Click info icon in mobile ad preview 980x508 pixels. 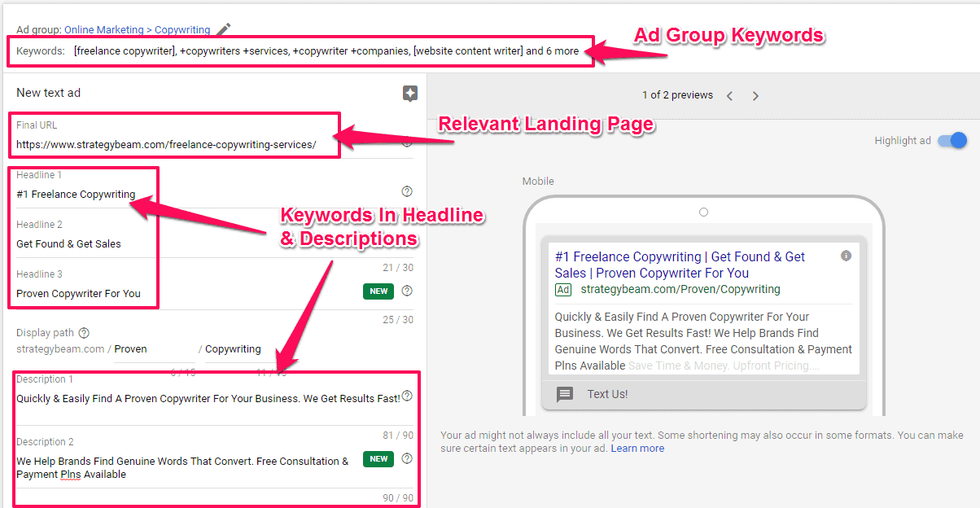[846, 256]
